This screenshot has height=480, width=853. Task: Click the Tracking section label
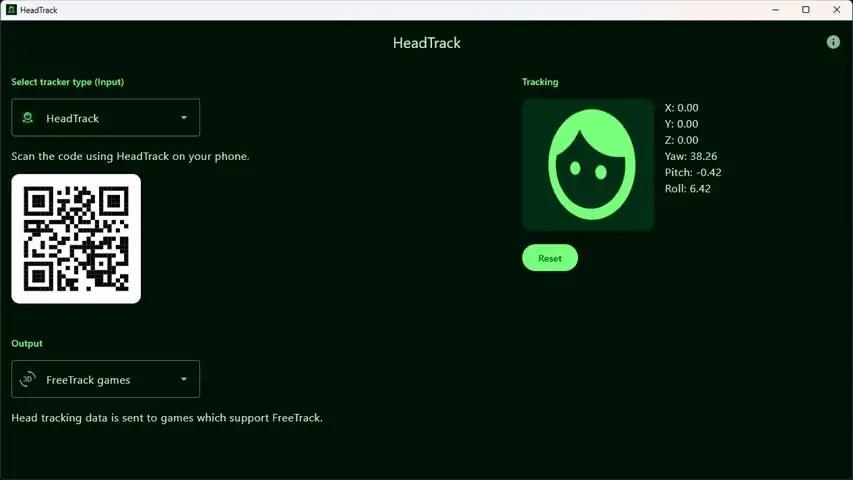click(x=540, y=82)
